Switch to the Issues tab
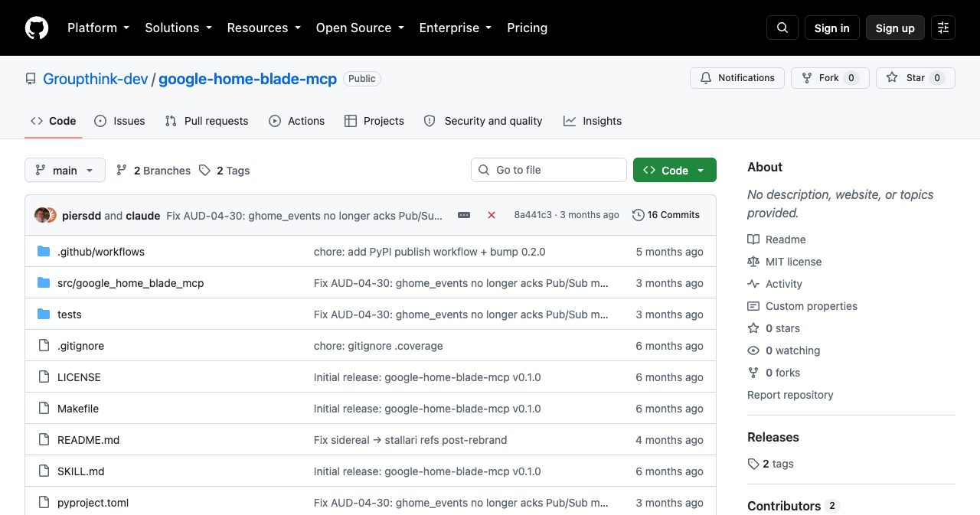Viewport: 980px width, 515px height. point(119,121)
